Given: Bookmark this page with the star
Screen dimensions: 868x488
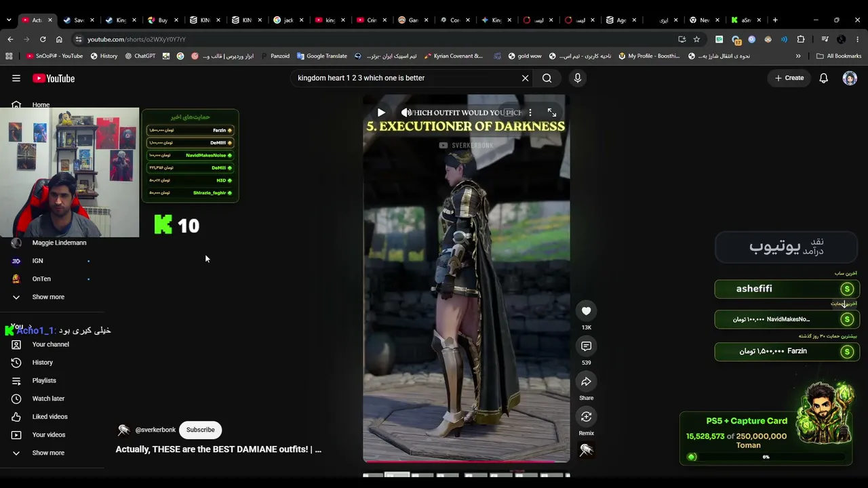Looking at the screenshot, I should tap(696, 39).
